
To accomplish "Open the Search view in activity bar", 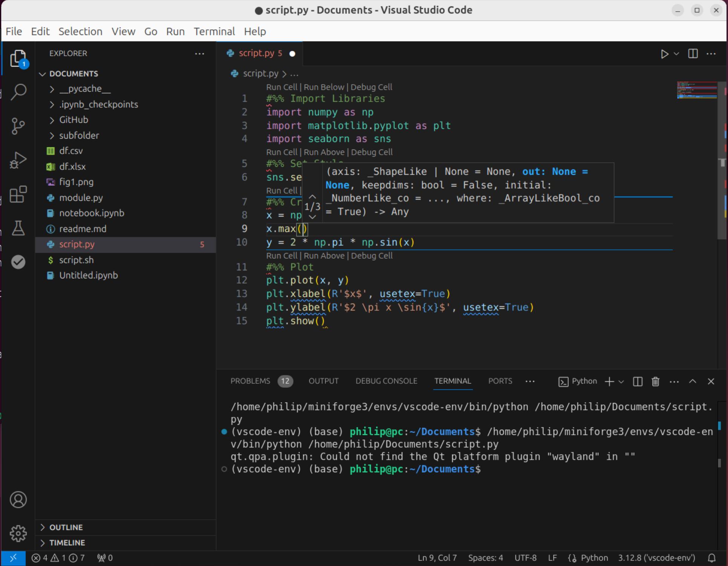I will click(x=18, y=92).
